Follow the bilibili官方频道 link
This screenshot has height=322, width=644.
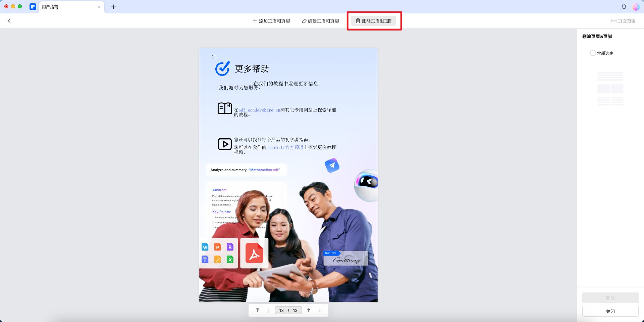coord(284,147)
